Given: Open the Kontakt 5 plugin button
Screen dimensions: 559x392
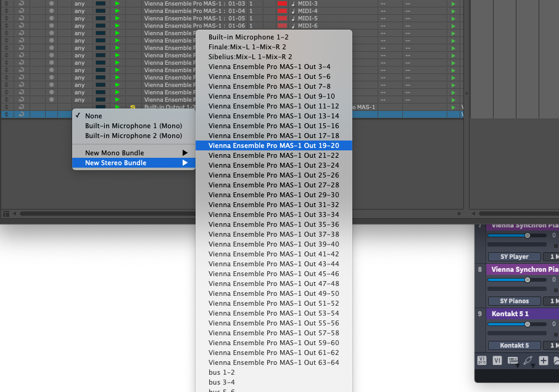Looking at the screenshot, I should click(x=514, y=345).
